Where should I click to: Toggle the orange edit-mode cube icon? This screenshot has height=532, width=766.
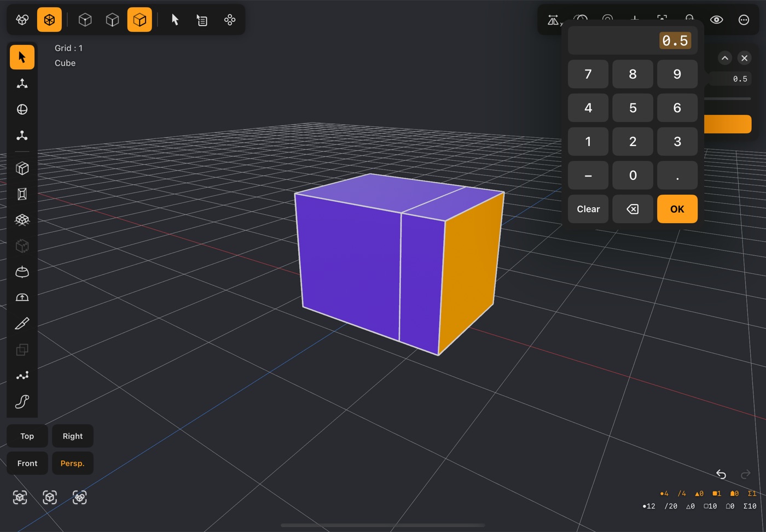point(49,20)
